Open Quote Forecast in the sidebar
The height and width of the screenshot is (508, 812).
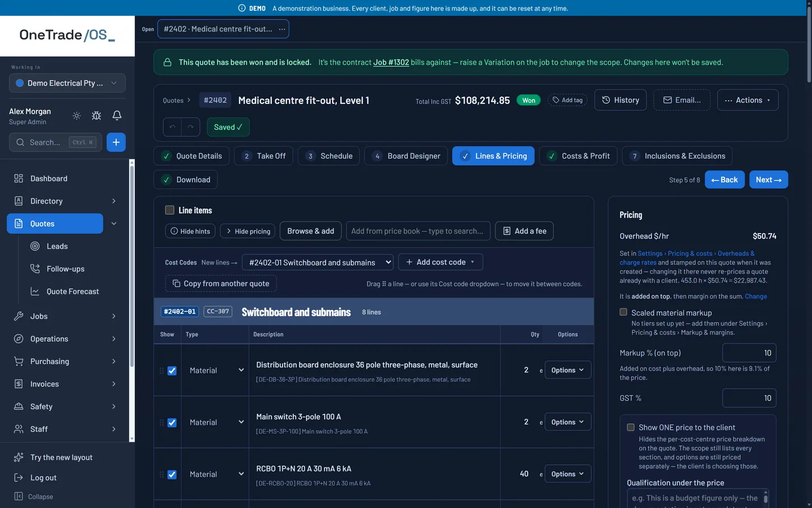pyautogui.click(x=73, y=291)
